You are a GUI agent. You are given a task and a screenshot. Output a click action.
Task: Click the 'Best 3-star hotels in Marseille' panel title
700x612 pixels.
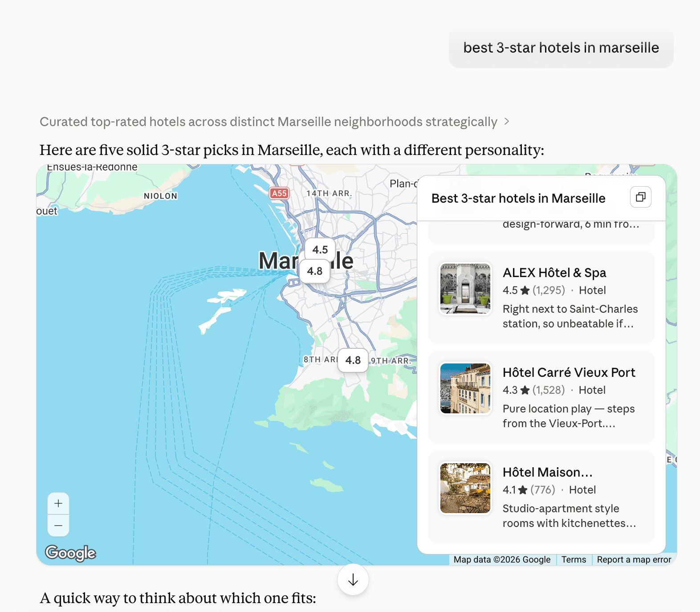point(518,198)
